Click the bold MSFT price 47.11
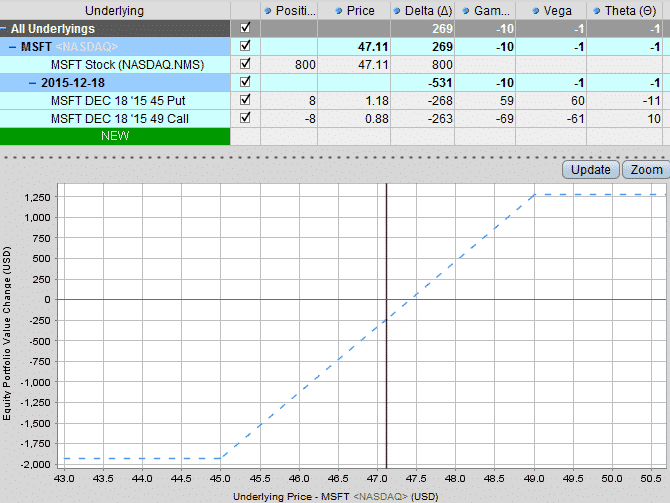The image size is (670, 503). [373, 47]
